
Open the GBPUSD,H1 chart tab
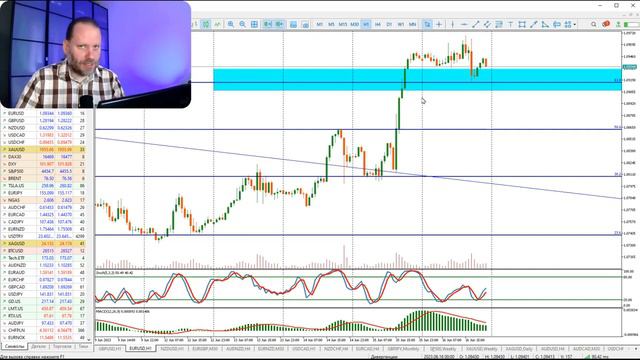[x=110, y=349]
